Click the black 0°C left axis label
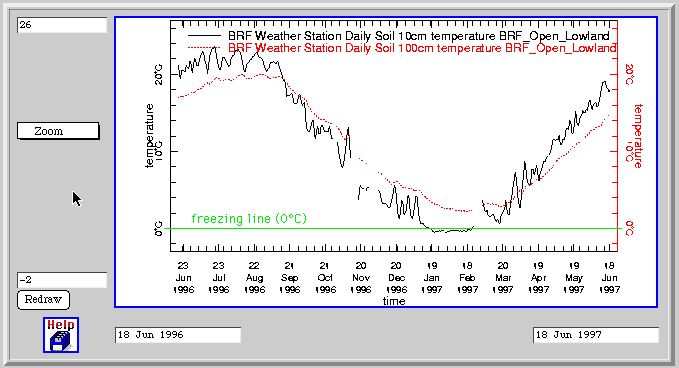 point(159,229)
